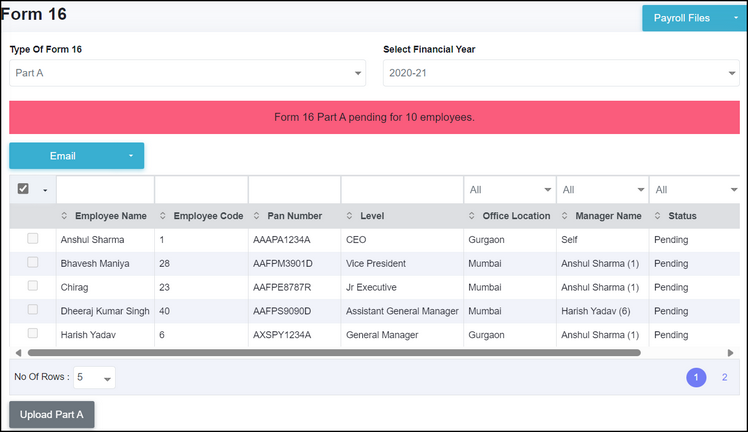Open Email button dropdown arrow
Screen dimensions: 748x432
[x=130, y=156]
